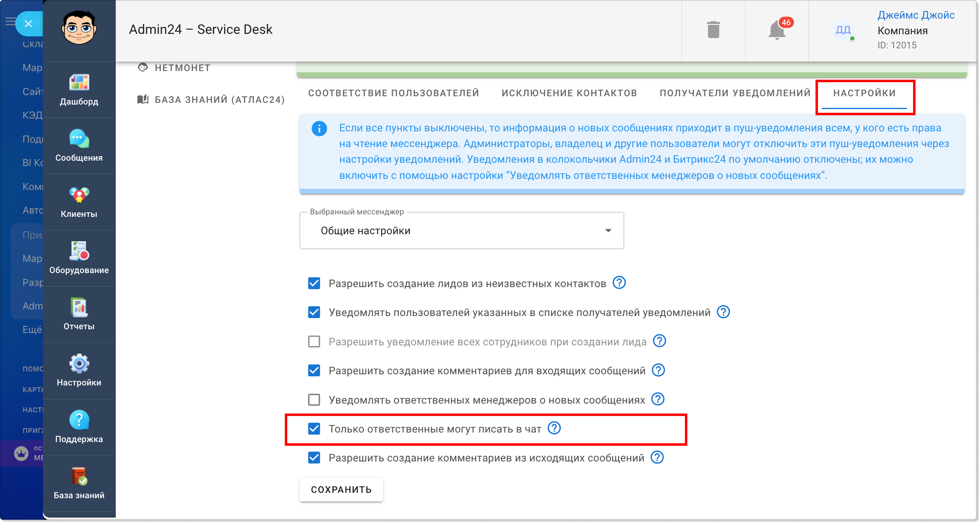980x523 pixels.
Task: Switch to Исключение контактов tab
Action: 569,93
